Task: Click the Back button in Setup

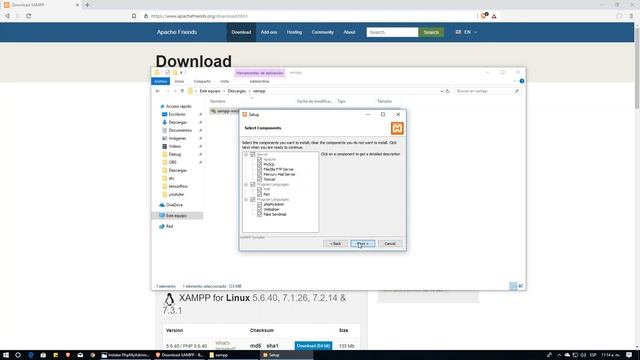Action: [x=336, y=244]
